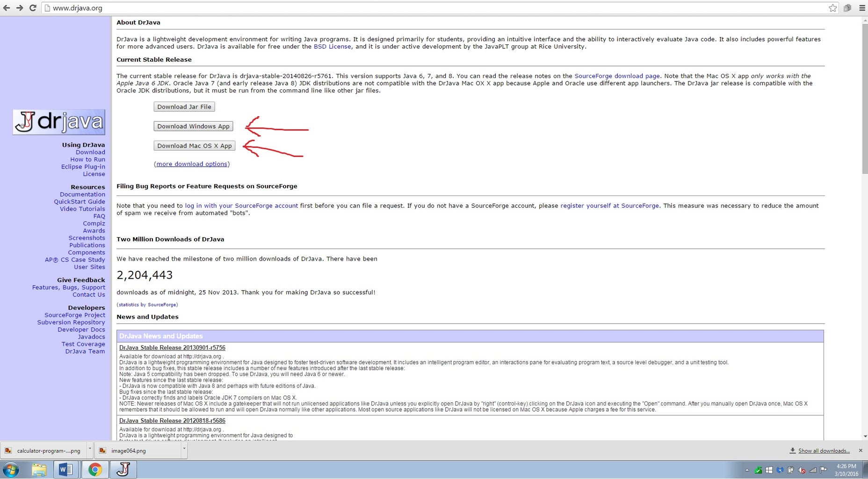
Task: Bookmark this page with the star icon
Action: (833, 8)
